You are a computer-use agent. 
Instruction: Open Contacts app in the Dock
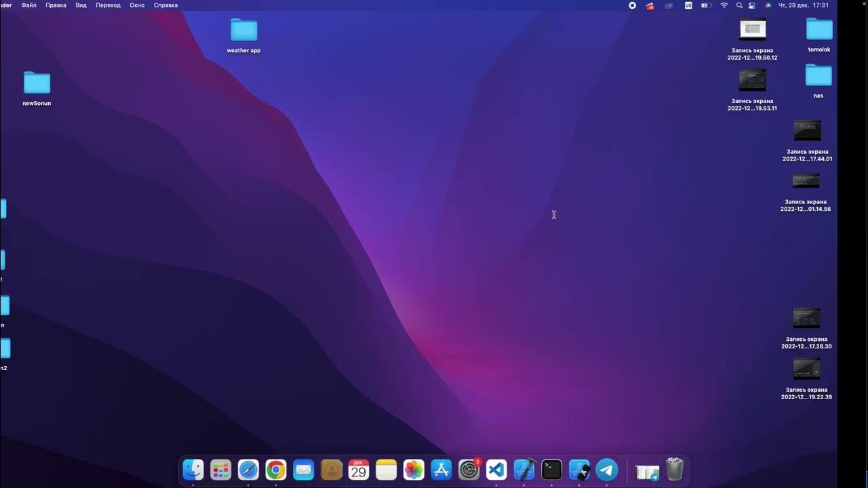pyautogui.click(x=332, y=469)
